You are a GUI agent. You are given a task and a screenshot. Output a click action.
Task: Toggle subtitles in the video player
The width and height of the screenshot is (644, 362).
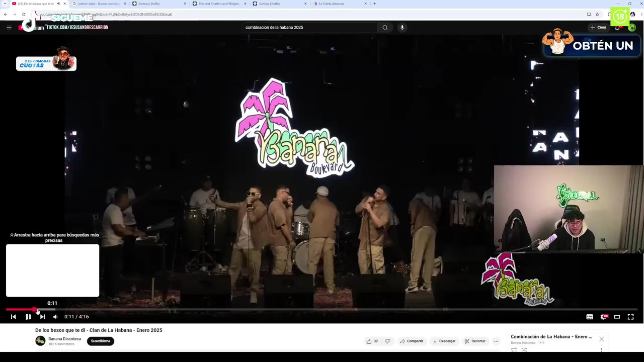pyautogui.click(x=590, y=317)
